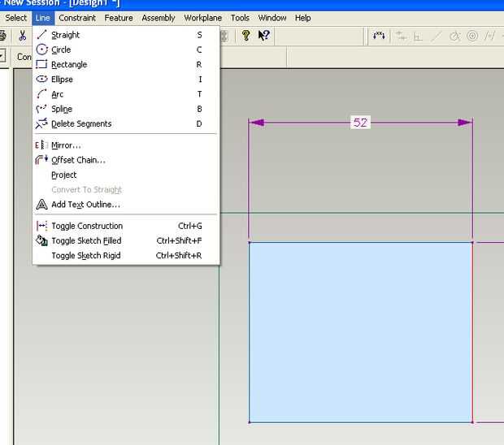Click the Cut scissors toolbar icon
This screenshot has width=504, height=445.
pyautogui.click(x=22, y=36)
